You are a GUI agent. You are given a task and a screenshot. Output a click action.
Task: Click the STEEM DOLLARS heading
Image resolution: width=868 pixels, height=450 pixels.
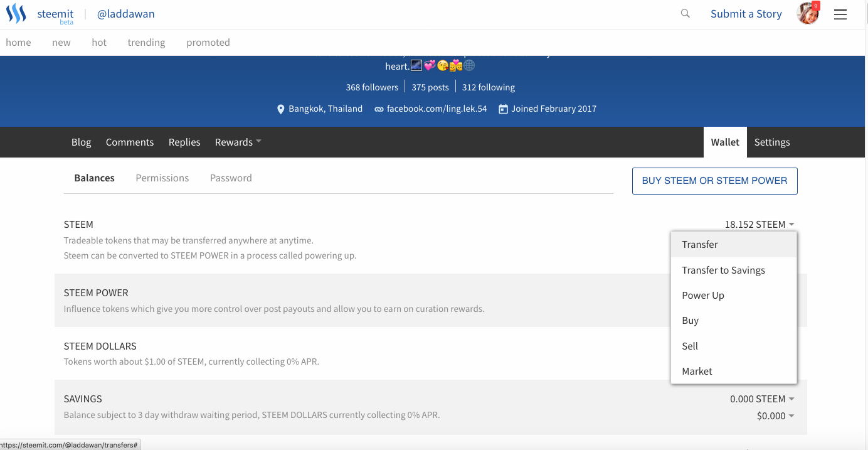click(x=100, y=346)
